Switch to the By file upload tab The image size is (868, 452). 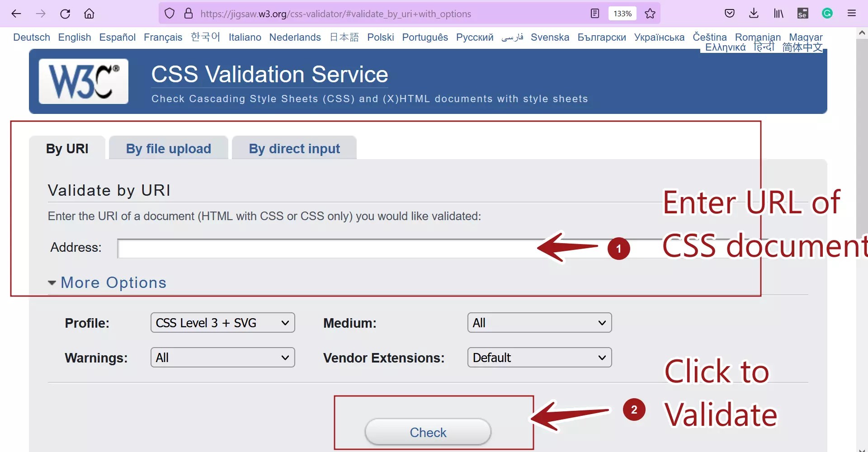coord(168,148)
